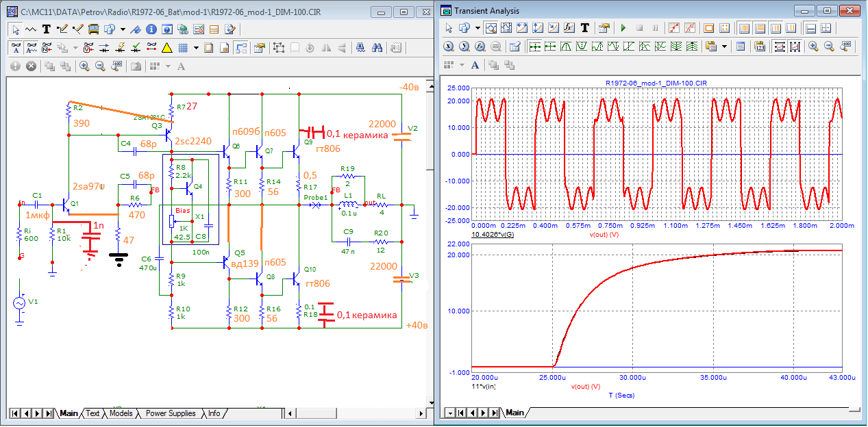The width and height of the screenshot is (868, 427).
Task: Toggle the attribute text display button
Action: (16, 48)
